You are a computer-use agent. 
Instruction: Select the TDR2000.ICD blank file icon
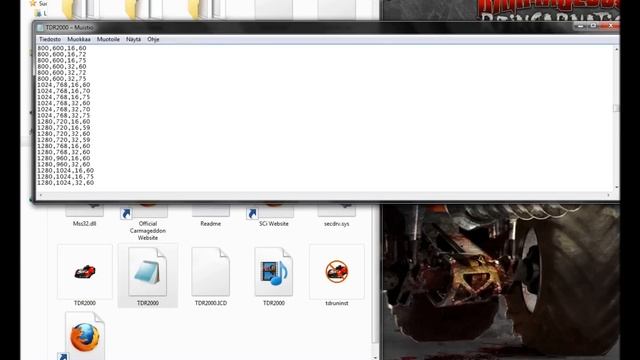[x=211, y=272]
